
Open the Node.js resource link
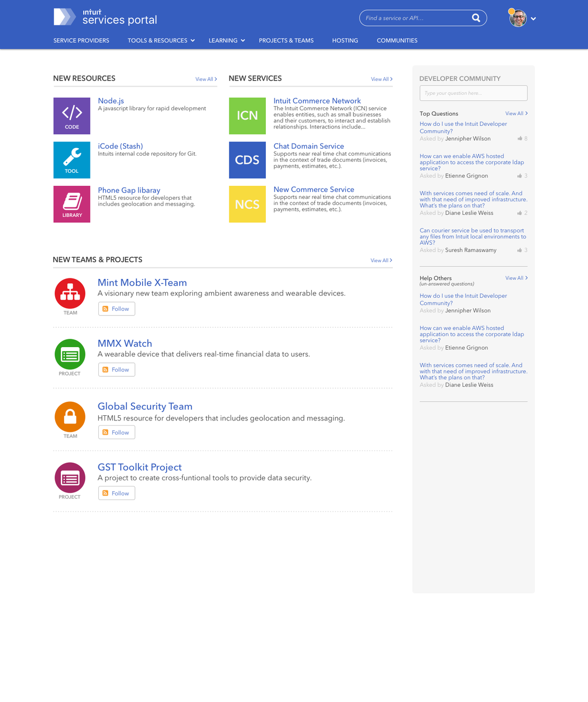111,101
